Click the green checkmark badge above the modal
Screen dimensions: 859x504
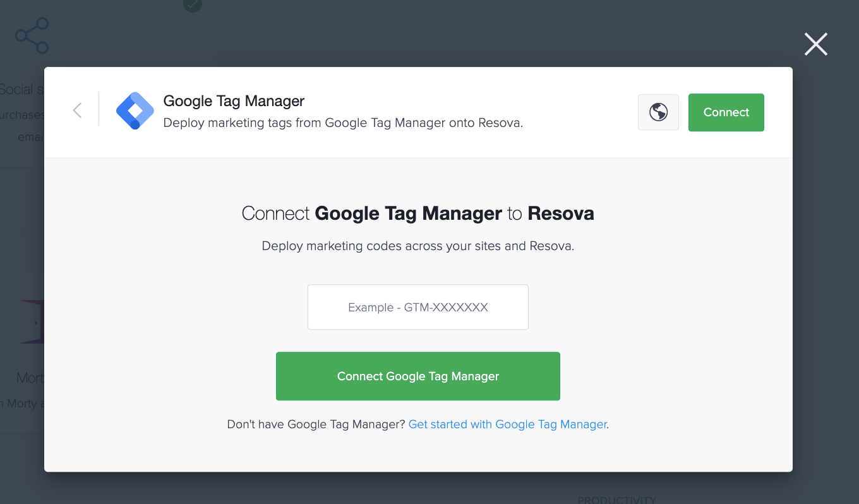(x=192, y=6)
